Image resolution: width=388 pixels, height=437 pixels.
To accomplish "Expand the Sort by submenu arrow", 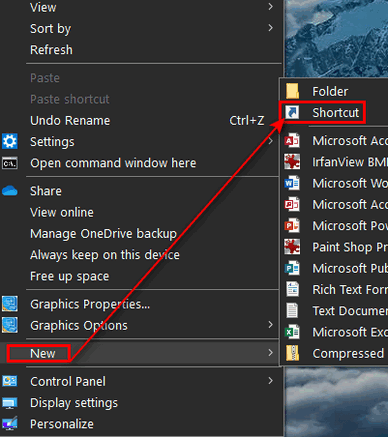I will click(x=270, y=28).
